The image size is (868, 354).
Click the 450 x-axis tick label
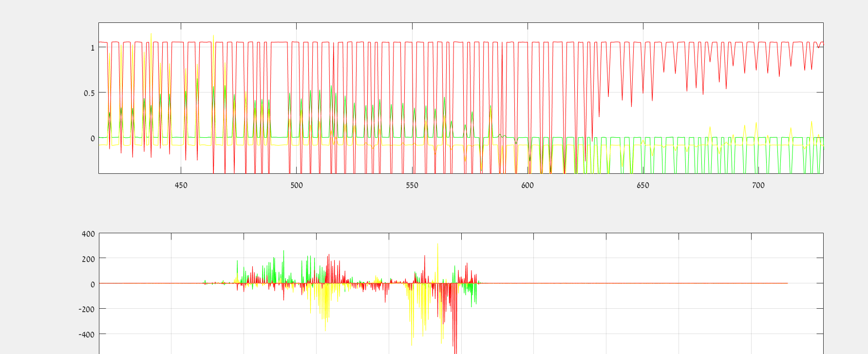click(181, 186)
